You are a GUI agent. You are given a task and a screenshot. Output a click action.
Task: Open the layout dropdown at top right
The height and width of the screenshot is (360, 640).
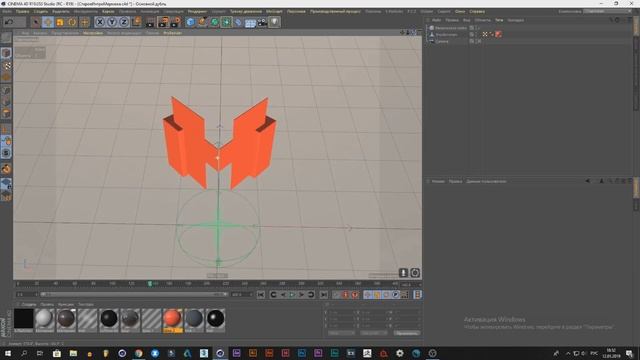click(608, 11)
